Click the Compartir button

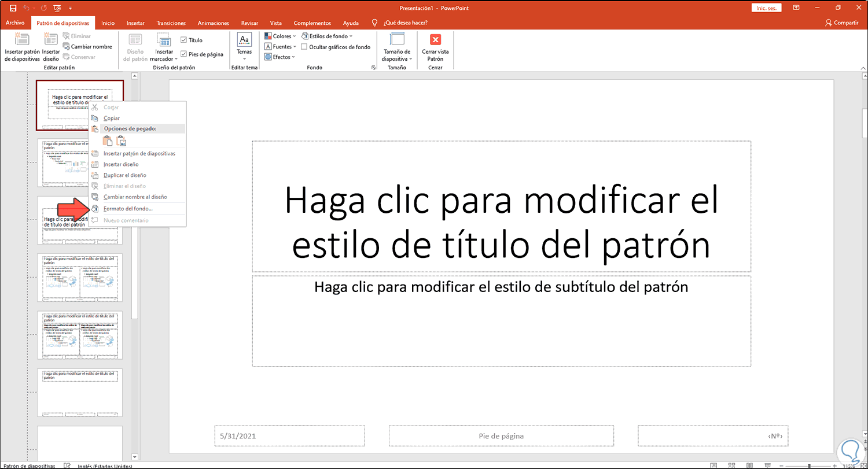842,23
